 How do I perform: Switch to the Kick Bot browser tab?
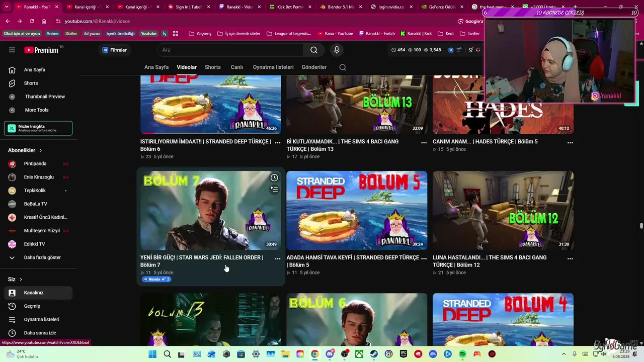coord(290,7)
